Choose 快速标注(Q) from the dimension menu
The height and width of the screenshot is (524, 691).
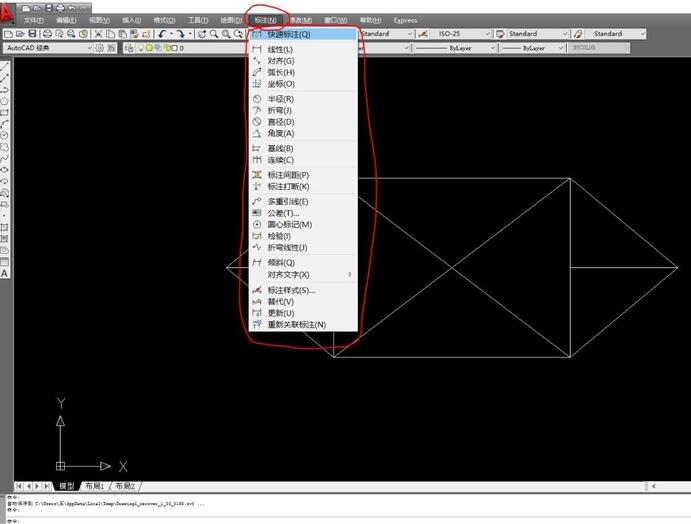tap(303, 34)
